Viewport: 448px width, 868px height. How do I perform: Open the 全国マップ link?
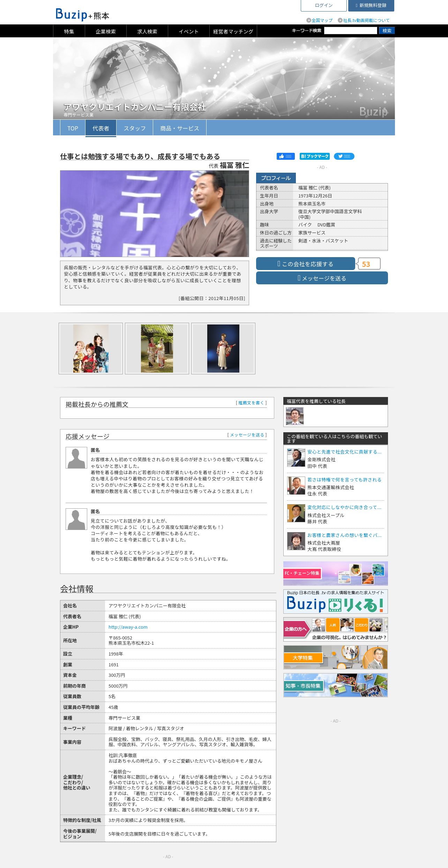point(320,21)
